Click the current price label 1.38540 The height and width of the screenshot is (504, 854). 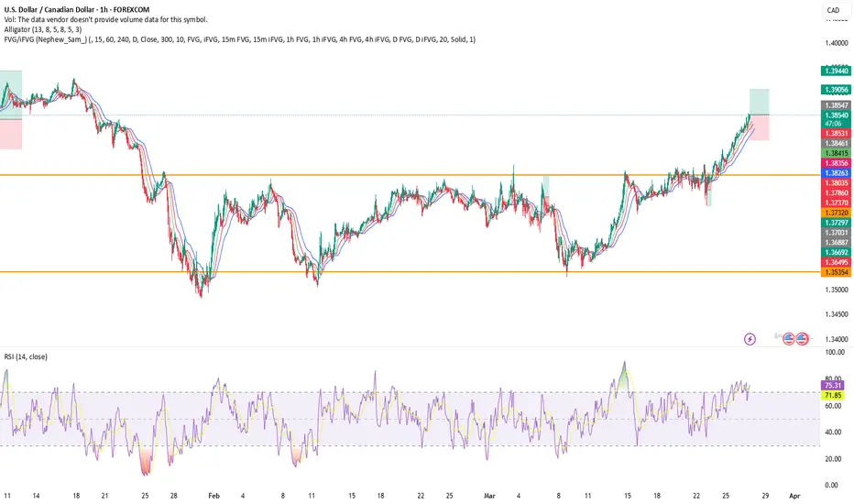836,115
